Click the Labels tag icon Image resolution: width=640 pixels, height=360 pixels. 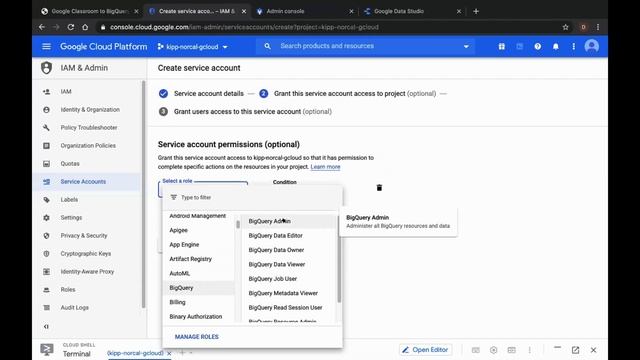[x=47, y=200]
